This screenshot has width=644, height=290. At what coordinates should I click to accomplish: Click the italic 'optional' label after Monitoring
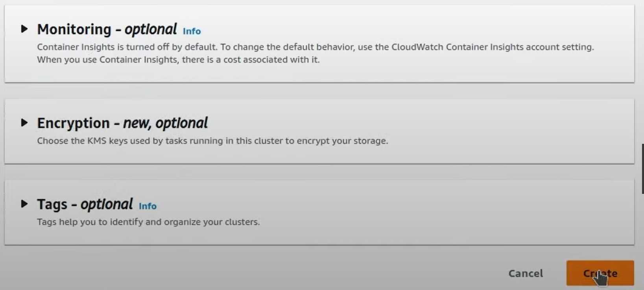151,29
